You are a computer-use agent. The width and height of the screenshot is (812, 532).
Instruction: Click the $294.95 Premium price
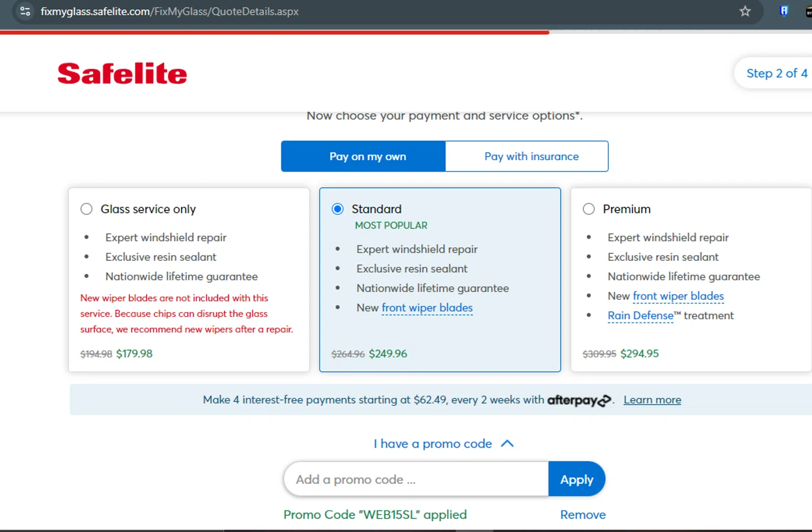[x=639, y=354]
